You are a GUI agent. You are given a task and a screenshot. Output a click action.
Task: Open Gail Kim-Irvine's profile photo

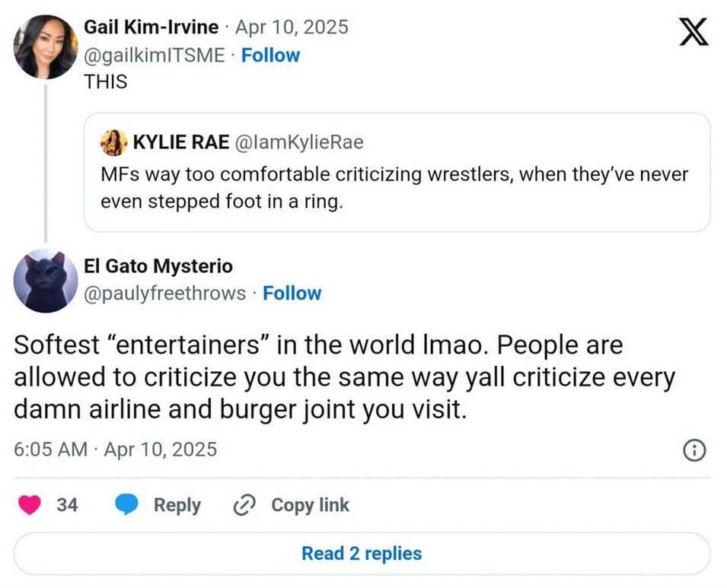pyautogui.click(x=46, y=47)
